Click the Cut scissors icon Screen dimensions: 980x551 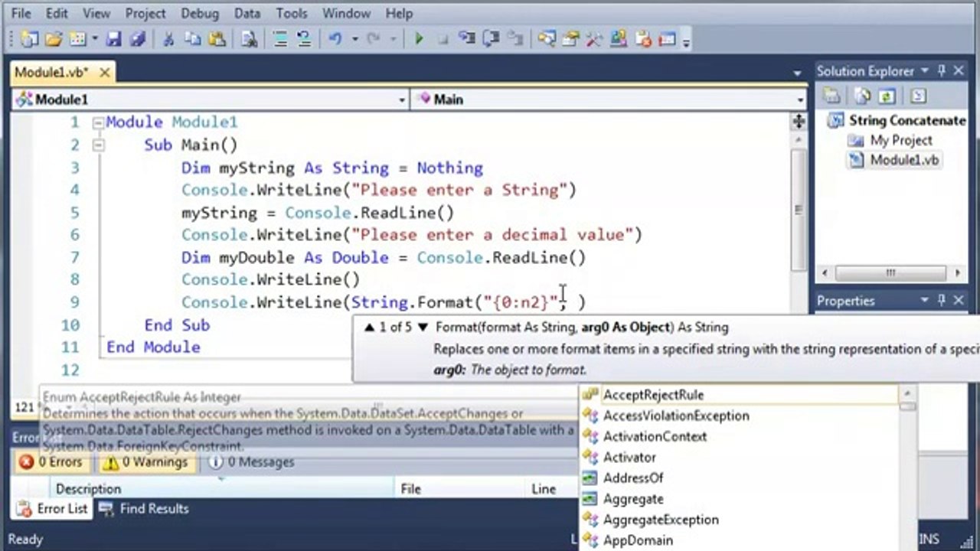click(x=169, y=39)
